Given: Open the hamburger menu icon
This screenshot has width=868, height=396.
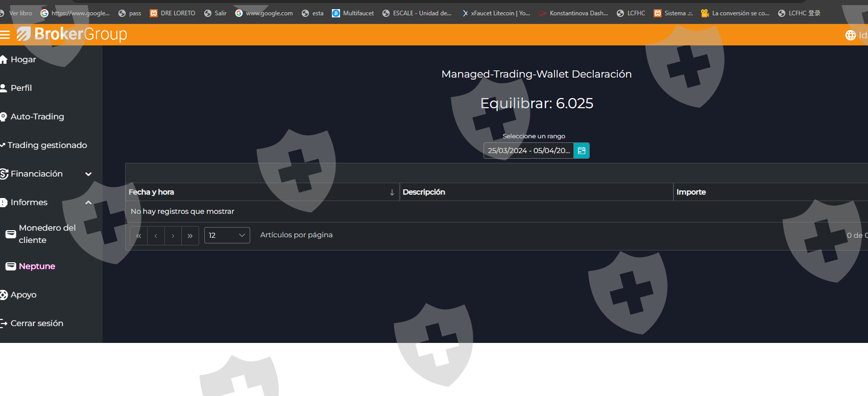Looking at the screenshot, I should (5, 35).
